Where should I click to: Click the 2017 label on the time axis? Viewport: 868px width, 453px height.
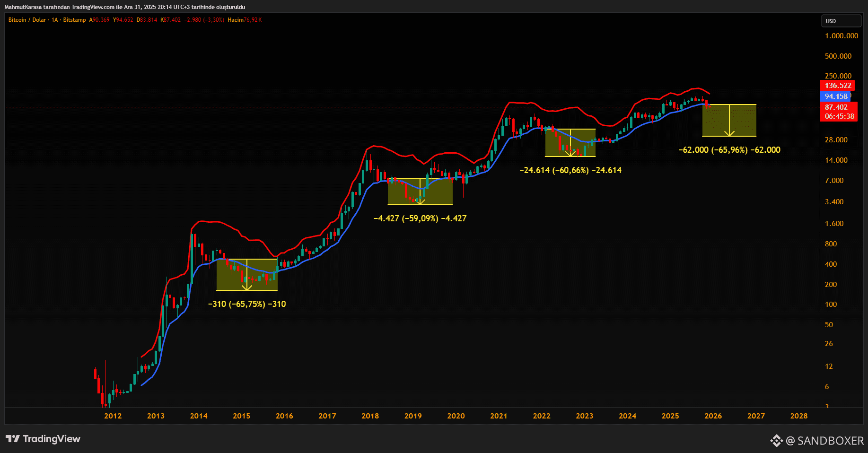[327, 416]
